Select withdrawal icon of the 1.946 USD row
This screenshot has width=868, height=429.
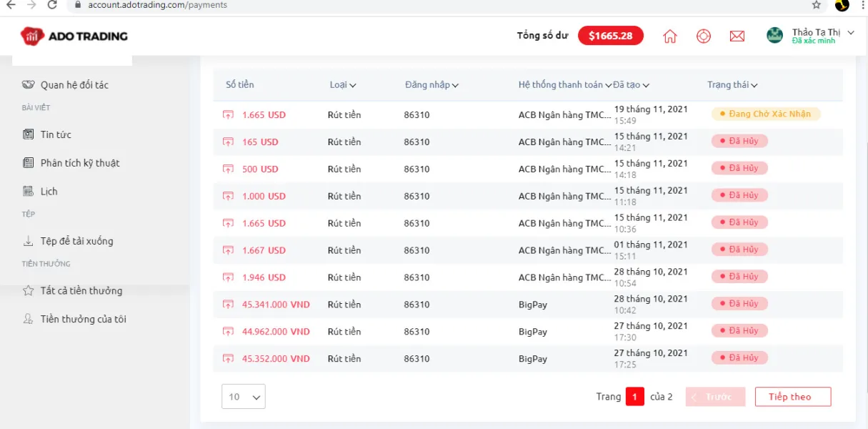pos(228,277)
